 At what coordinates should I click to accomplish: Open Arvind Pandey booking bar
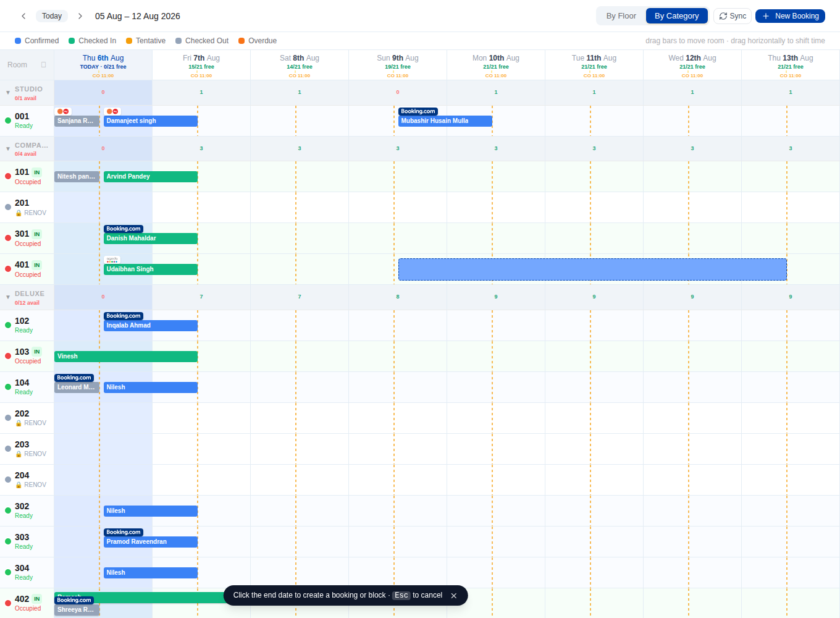pos(151,177)
